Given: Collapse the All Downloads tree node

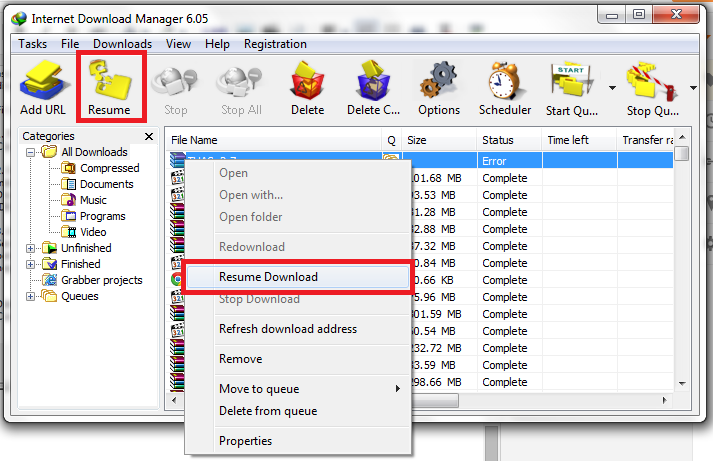Looking at the screenshot, I should tap(30, 152).
